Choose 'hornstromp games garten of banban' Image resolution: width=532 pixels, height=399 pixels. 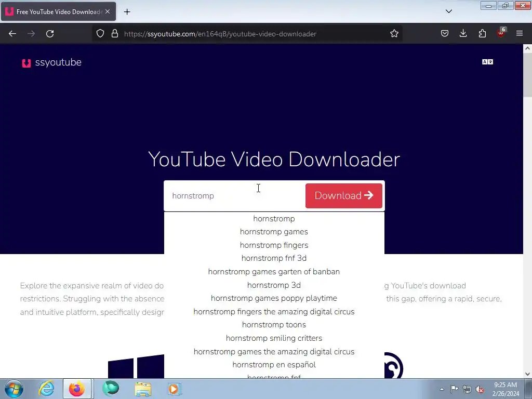coord(274,272)
